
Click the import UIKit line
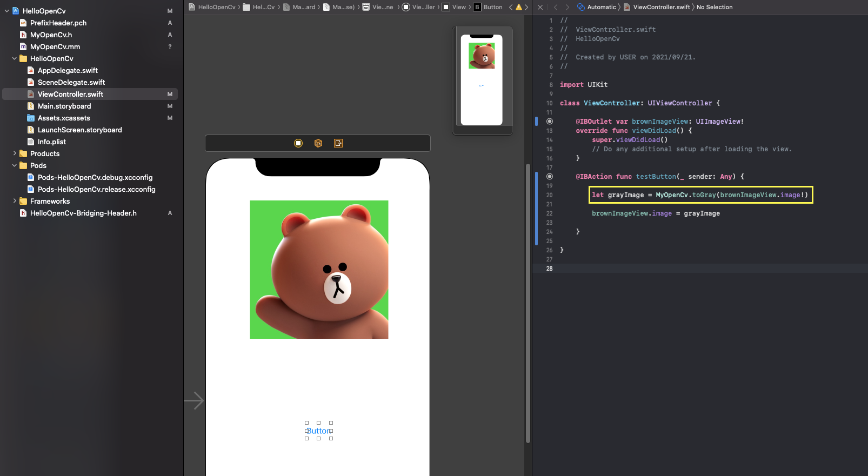pyautogui.click(x=584, y=85)
